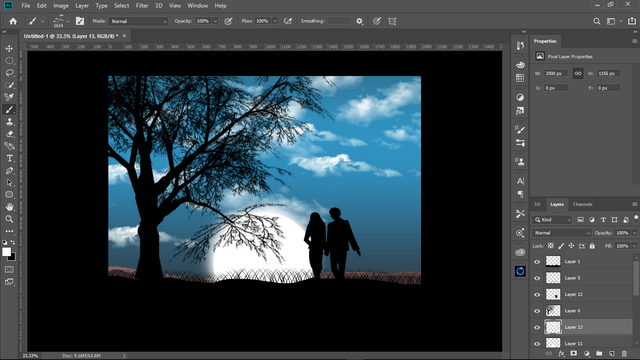The height and width of the screenshot is (360, 640).
Task: Open the Kind filter dropdown in Layers
Action: coord(552,220)
